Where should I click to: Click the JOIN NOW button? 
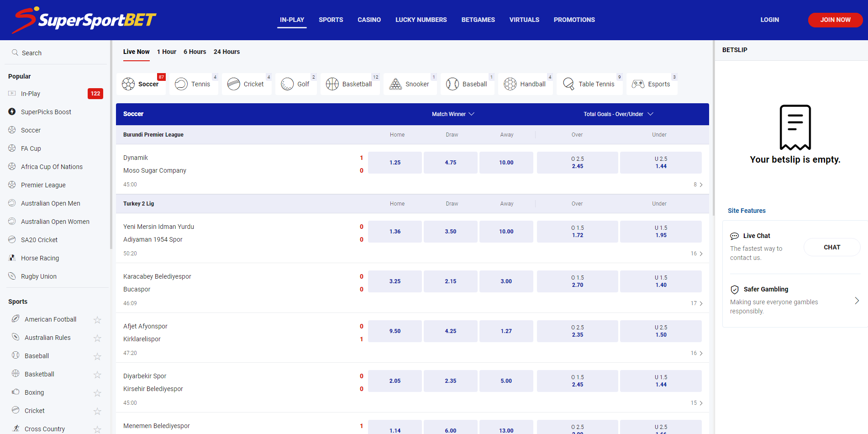pyautogui.click(x=835, y=20)
